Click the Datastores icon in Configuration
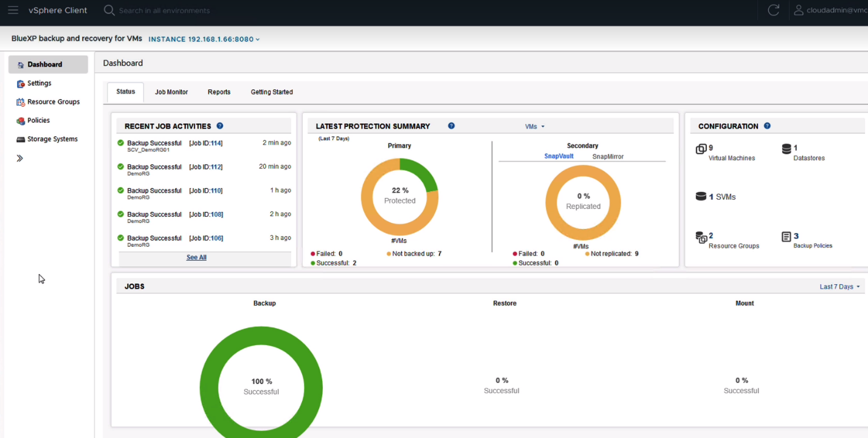This screenshot has height=438, width=868. (787, 149)
